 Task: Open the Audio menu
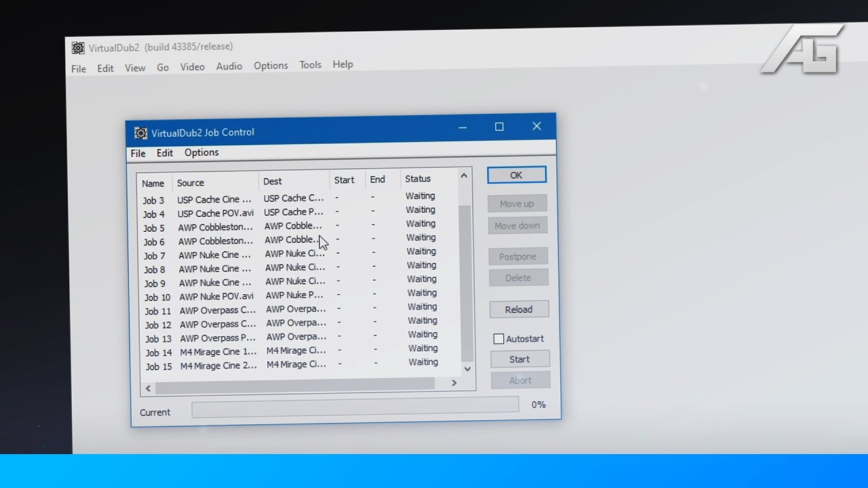pyautogui.click(x=229, y=66)
